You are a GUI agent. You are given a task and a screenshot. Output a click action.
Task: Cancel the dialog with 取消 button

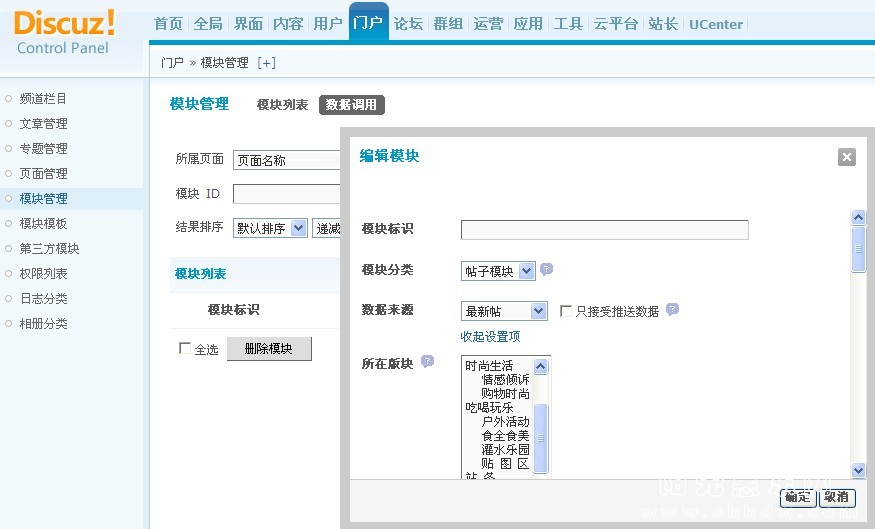click(837, 497)
